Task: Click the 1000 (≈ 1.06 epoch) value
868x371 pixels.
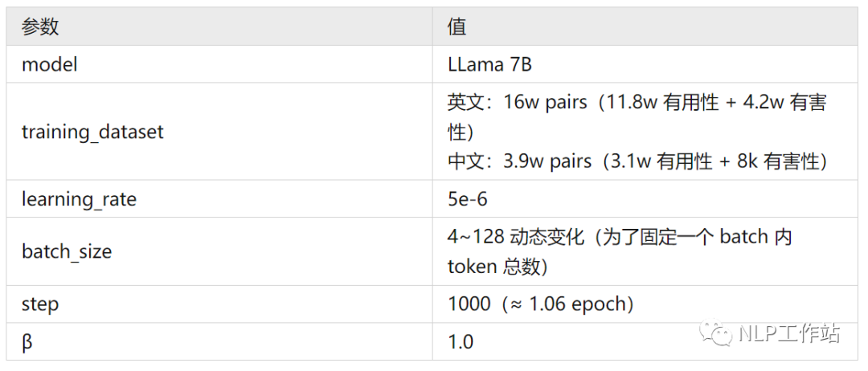Action: pos(542,304)
